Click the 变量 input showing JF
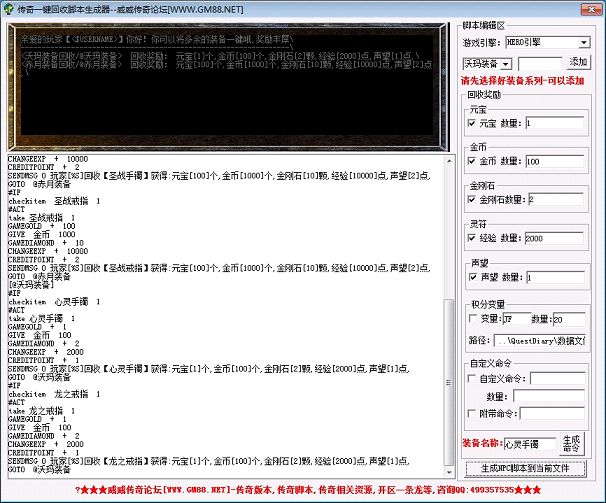The width and height of the screenshot is (606, 503). 517,319
